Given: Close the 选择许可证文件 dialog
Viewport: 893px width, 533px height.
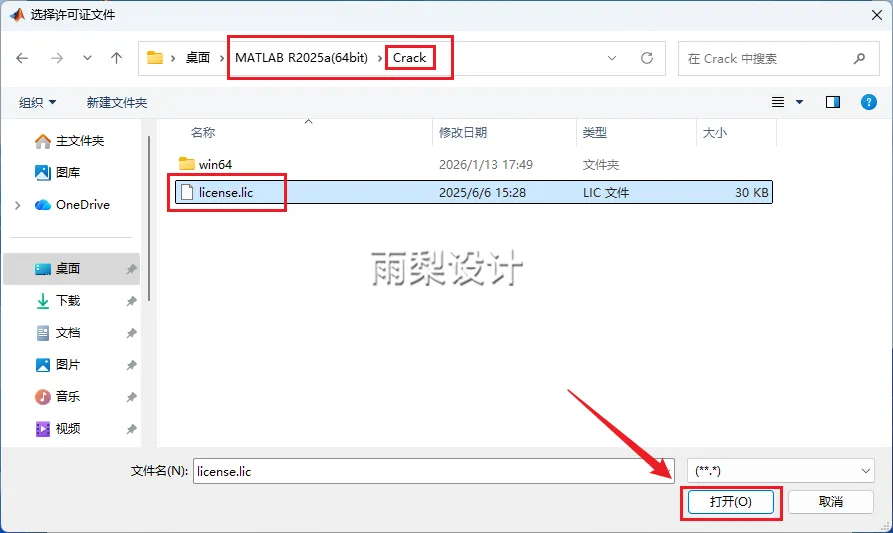Looking at the screenshot, I should (x=877, y=15).
